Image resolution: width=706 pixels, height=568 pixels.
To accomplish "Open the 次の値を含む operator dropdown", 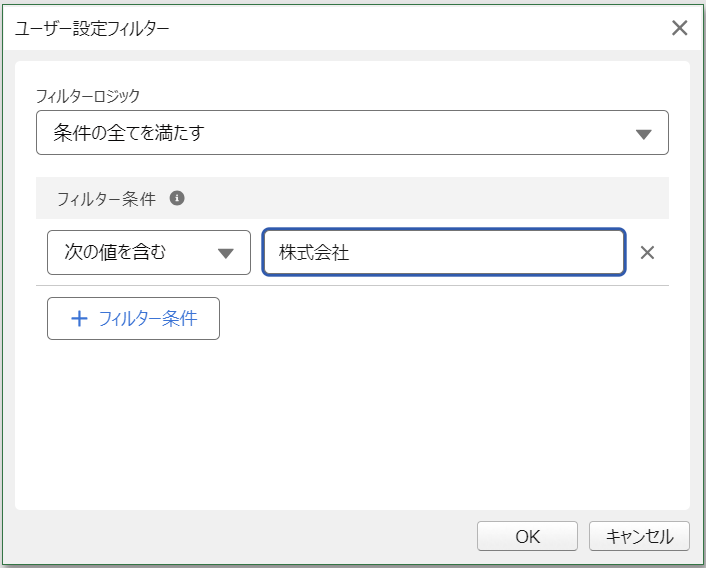I will pyautogui.click(x=149, y=252).
